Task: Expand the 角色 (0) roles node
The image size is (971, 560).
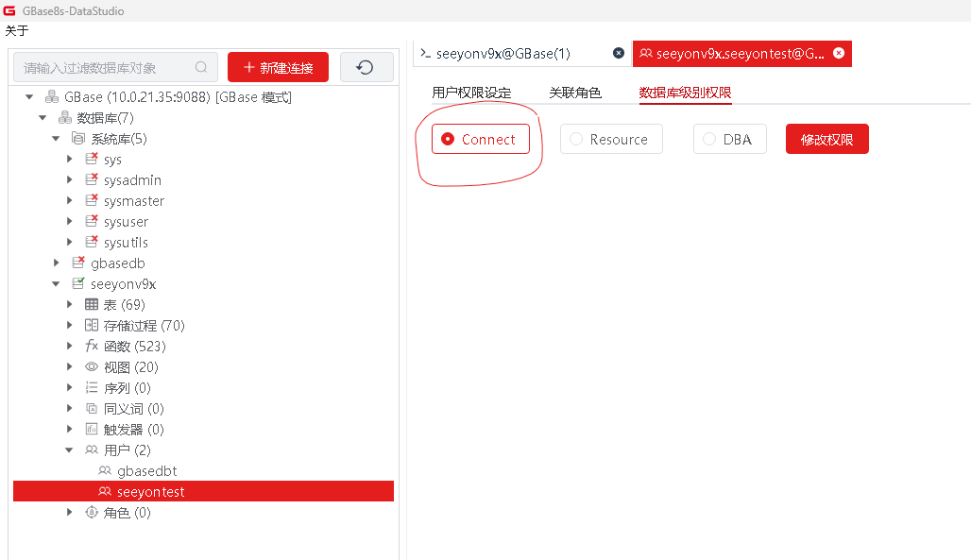Action: pyautogui.click(x=69, y=512)
